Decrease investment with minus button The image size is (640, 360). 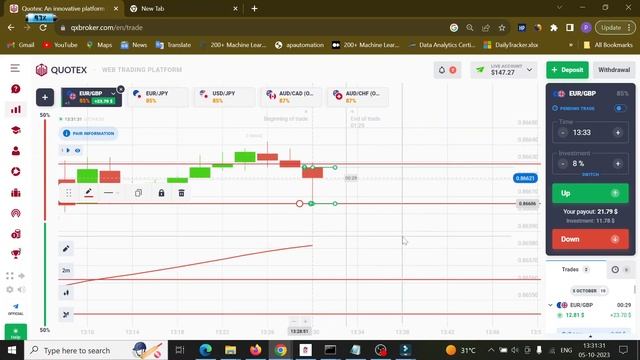pyautogui.click(x=563, y=164)
